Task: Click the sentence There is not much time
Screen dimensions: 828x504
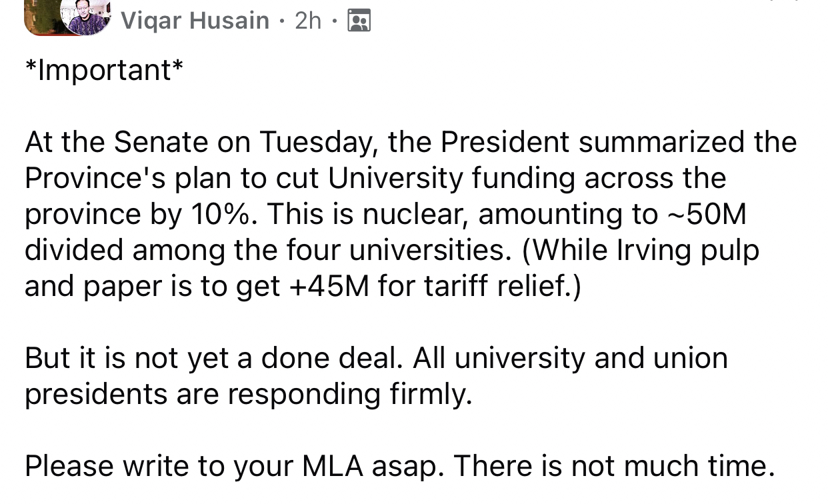Action: coord(614,466)
